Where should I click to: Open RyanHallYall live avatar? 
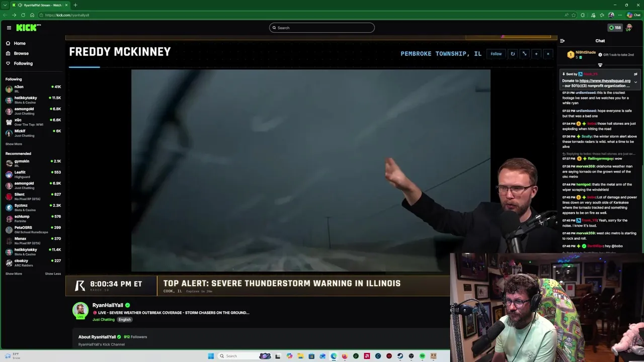coord(80,310)
